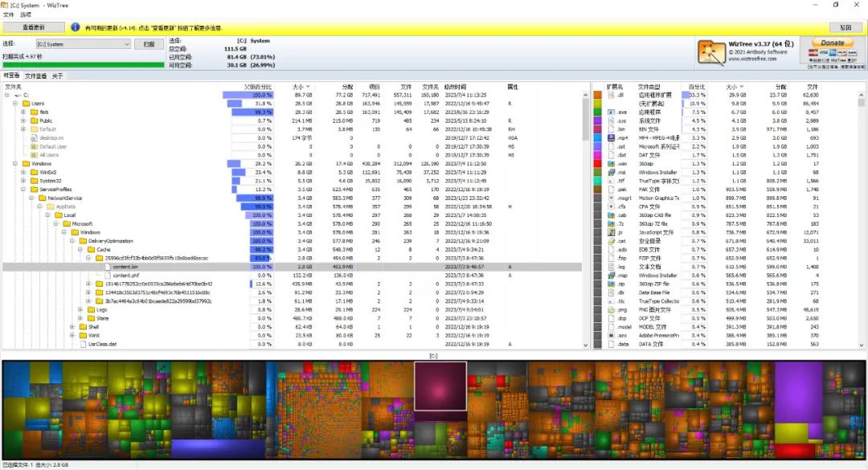Select the Default User entry
The width and height of the screenshot is (868, 470).
(x=53, y=147)
